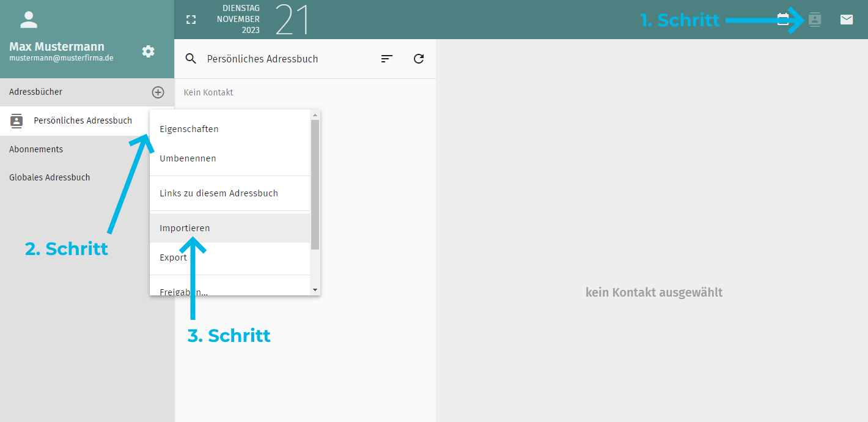Click the search magnifier icon

tap(191, 59)
